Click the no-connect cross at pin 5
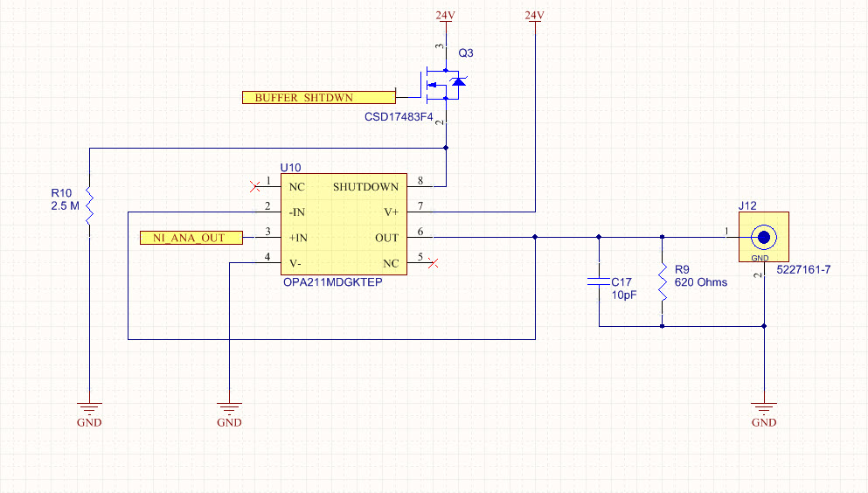The width and height of the screenshot is (868, 493). (433, 263)
